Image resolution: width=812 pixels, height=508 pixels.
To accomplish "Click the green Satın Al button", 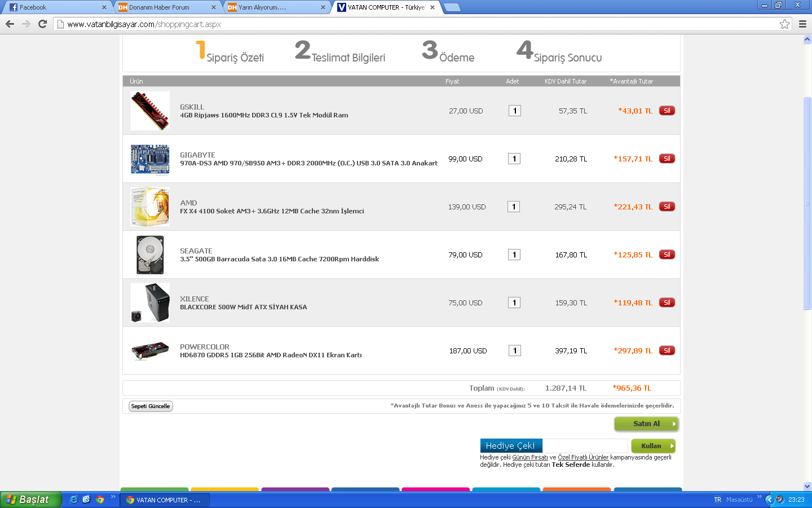I will click(x=646, y=424).
